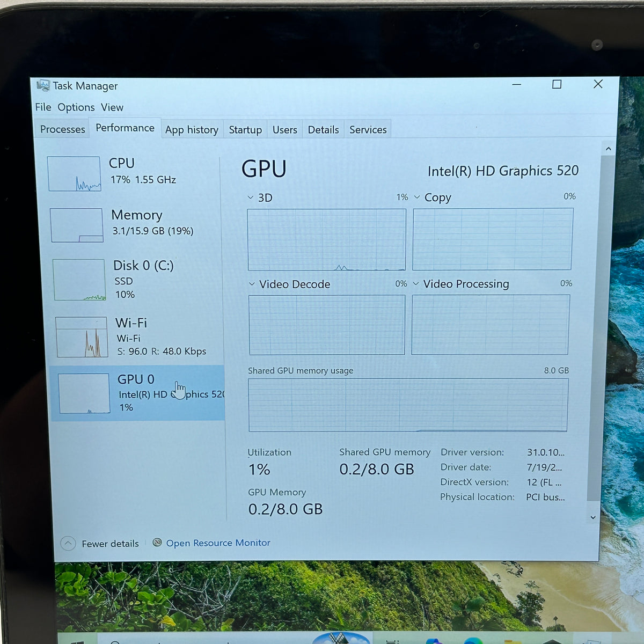Click the Resource Monitor icon
Viewport: 644px width, 644px height.
[x=157, y=542]
